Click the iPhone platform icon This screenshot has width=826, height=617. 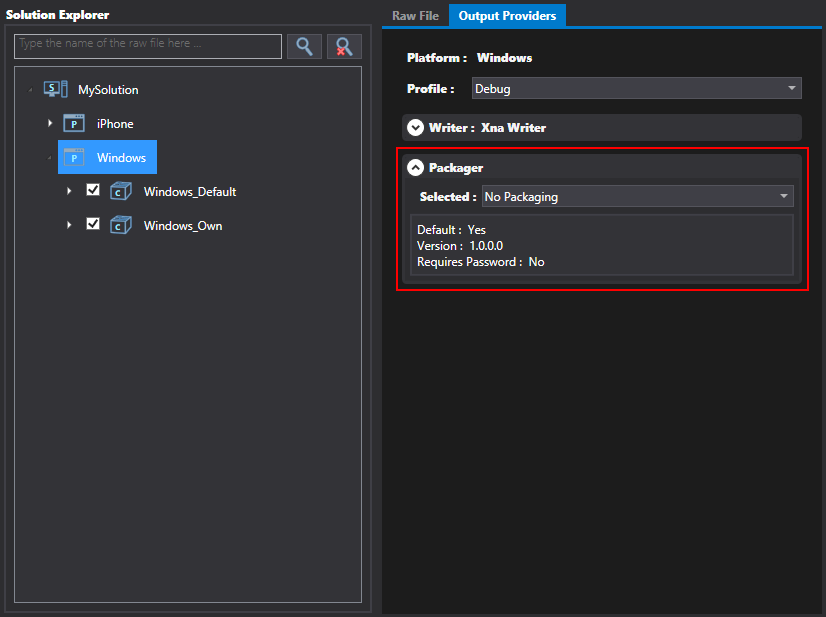[74, 123]
